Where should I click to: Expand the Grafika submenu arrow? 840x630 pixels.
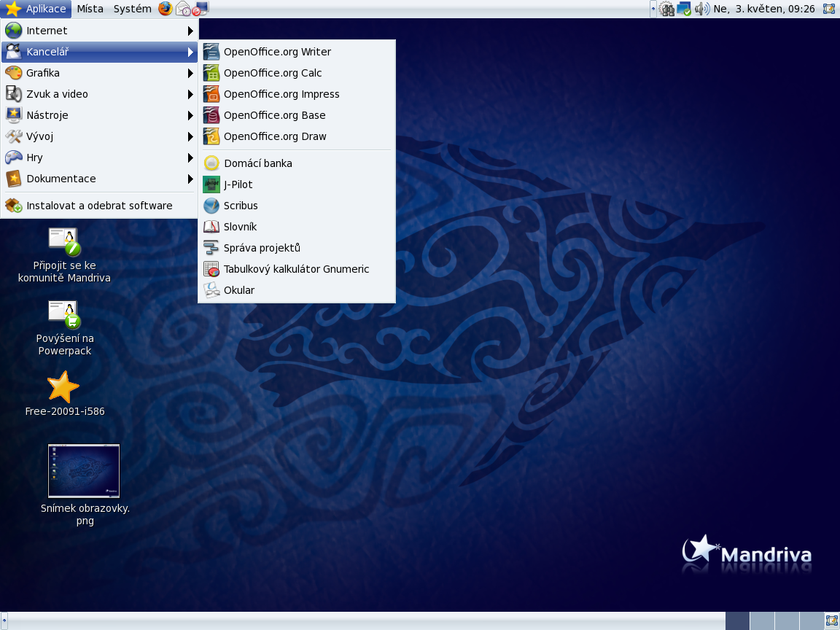[190, 74]
